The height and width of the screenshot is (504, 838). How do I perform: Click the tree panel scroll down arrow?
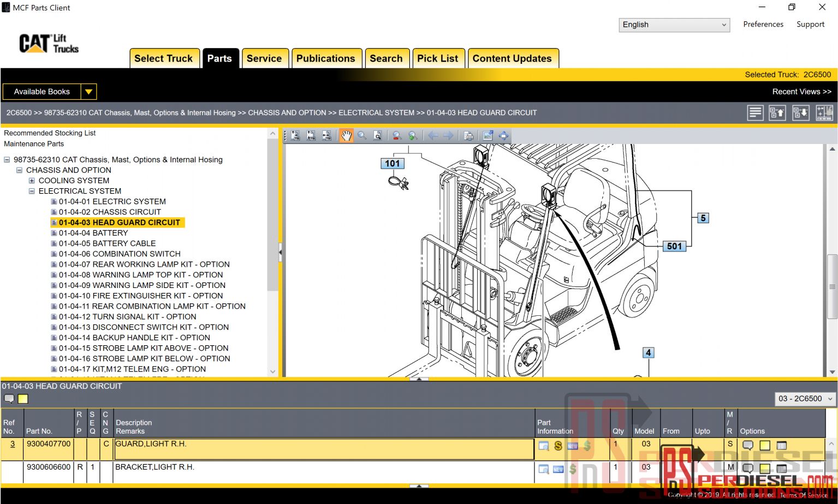(x=273, y=371)
